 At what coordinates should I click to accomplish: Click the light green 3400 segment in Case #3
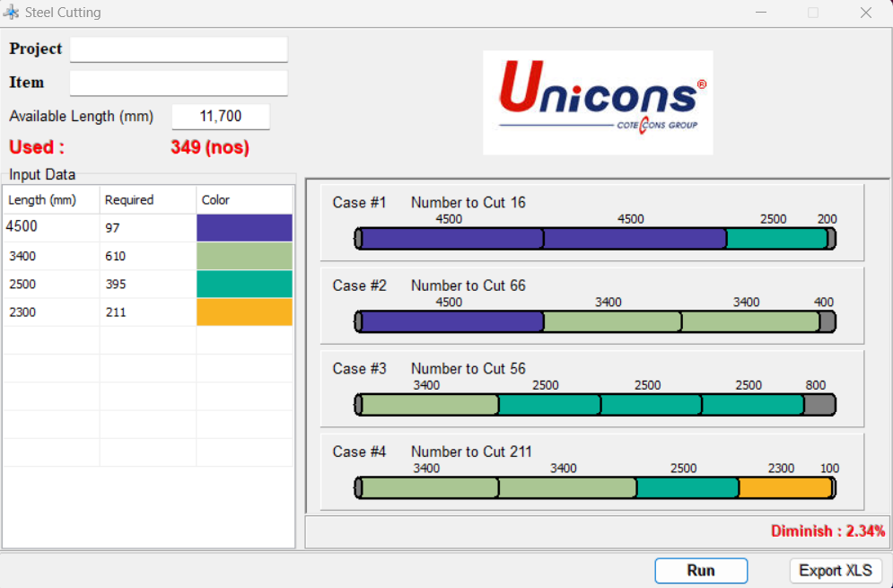pos(429,405)
